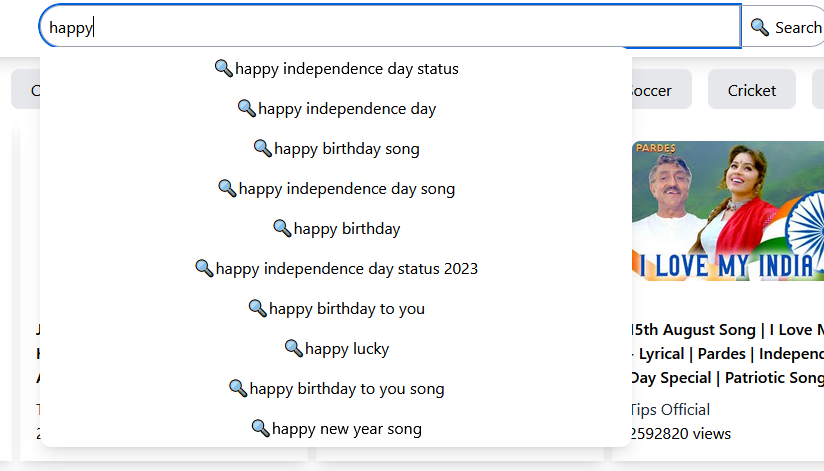
Task: Choose the 'happy independence day' suggestion
Action: point(336,108)
